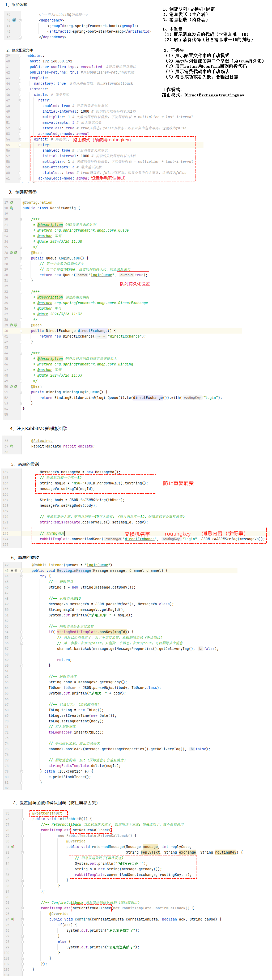The height and width of the screenshot is (980, 272).
Task: Click the @return tag on RabbitConfig line 35
Action: pyautogui.click(x=45, y=303)
